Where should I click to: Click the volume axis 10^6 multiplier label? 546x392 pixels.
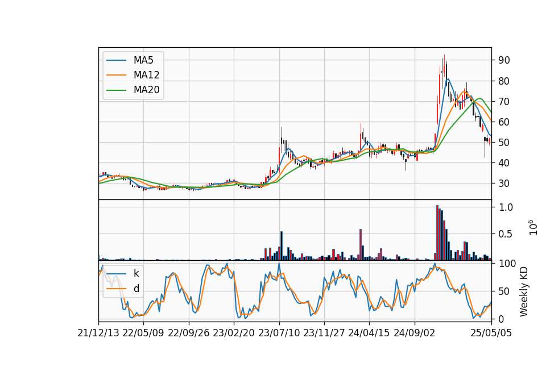(x=533, y=227)
